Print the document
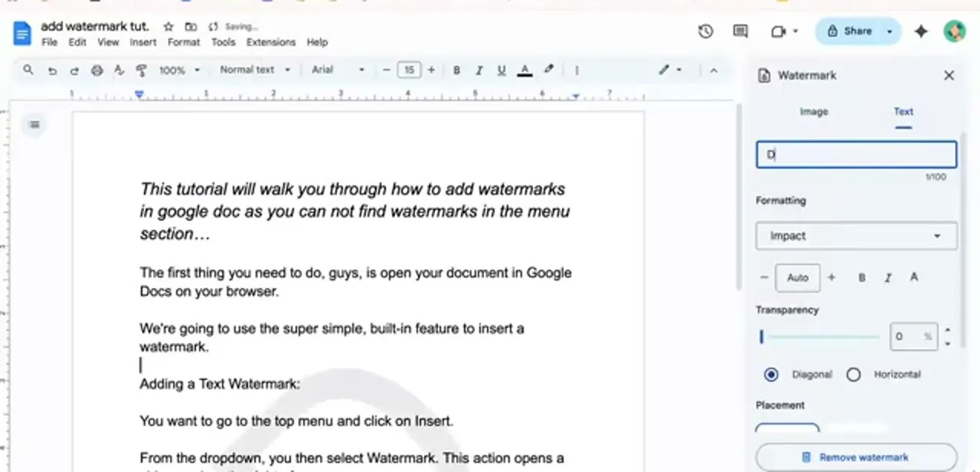 pos(96,70)
